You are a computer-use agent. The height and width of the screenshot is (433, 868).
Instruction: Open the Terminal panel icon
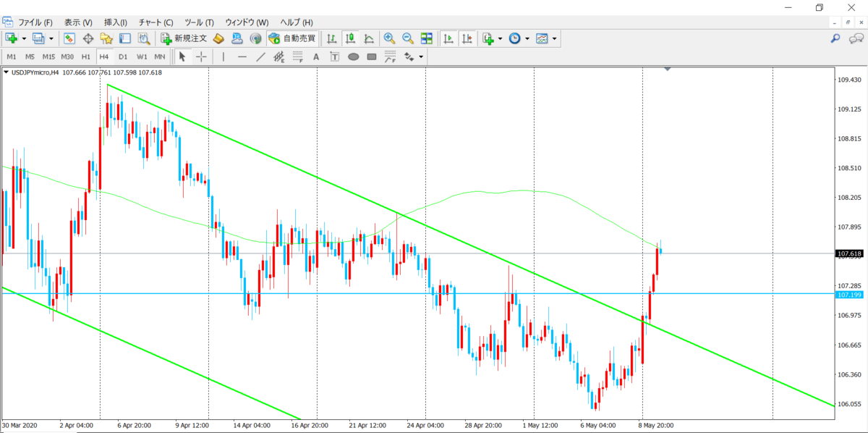click(x=124, y=38)
